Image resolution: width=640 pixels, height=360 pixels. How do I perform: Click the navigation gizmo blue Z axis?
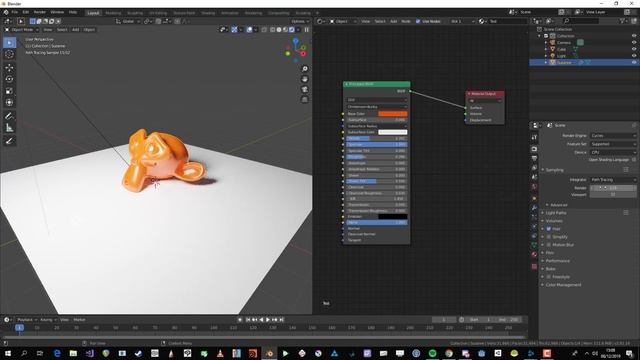(x=296, y=41)
